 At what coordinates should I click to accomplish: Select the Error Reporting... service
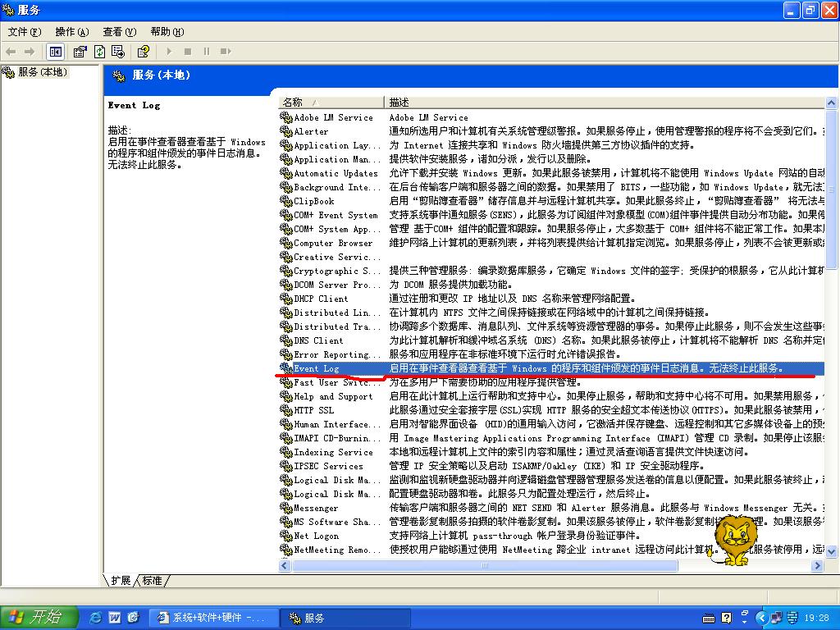point(551,354)
